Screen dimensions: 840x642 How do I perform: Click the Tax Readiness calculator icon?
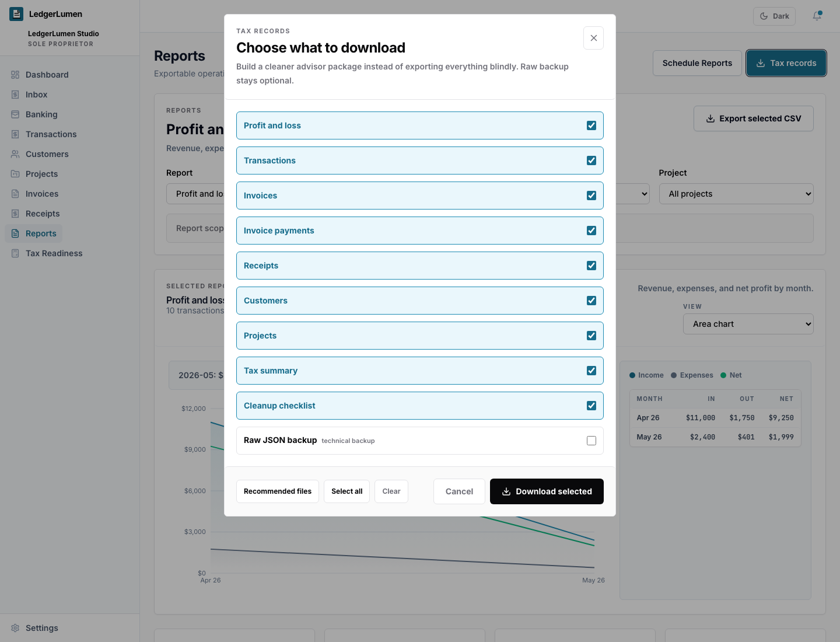15,253
